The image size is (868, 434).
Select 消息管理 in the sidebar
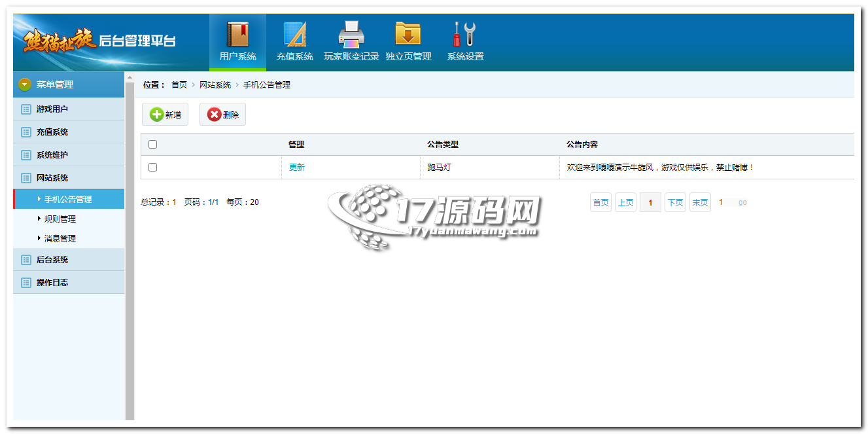point(60,239)
